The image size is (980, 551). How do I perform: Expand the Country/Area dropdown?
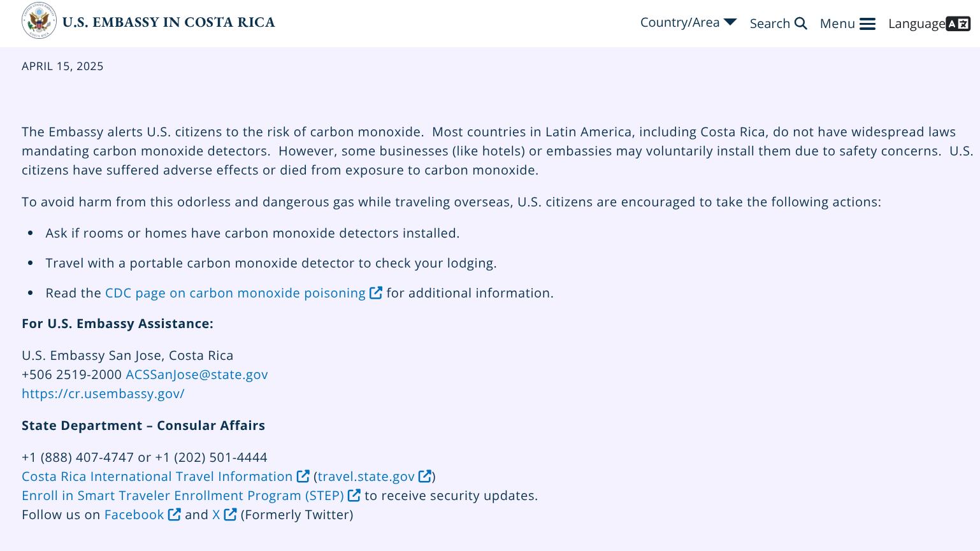[x=680, y=23]
